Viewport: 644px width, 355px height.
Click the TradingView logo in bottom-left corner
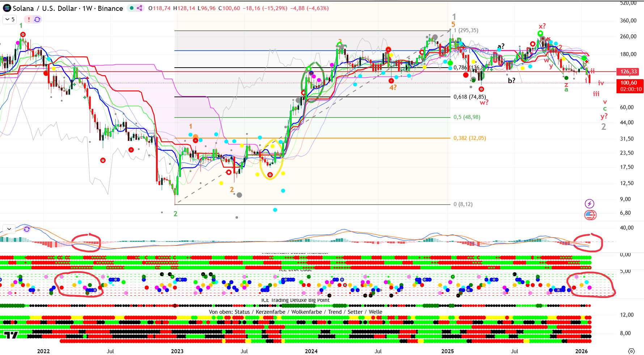11,335
